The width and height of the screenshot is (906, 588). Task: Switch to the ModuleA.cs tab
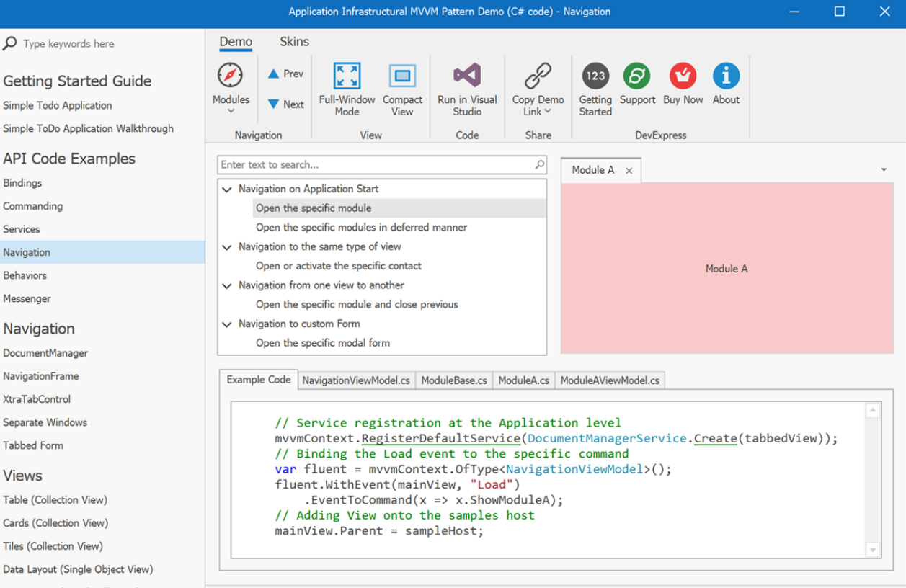[523, 380]
